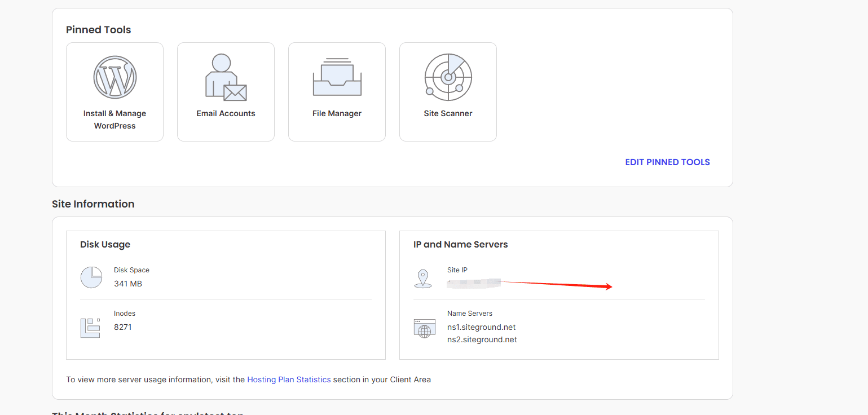Click the Name Servers globe window icon
The image size is (868, 415).
[425, 328]
